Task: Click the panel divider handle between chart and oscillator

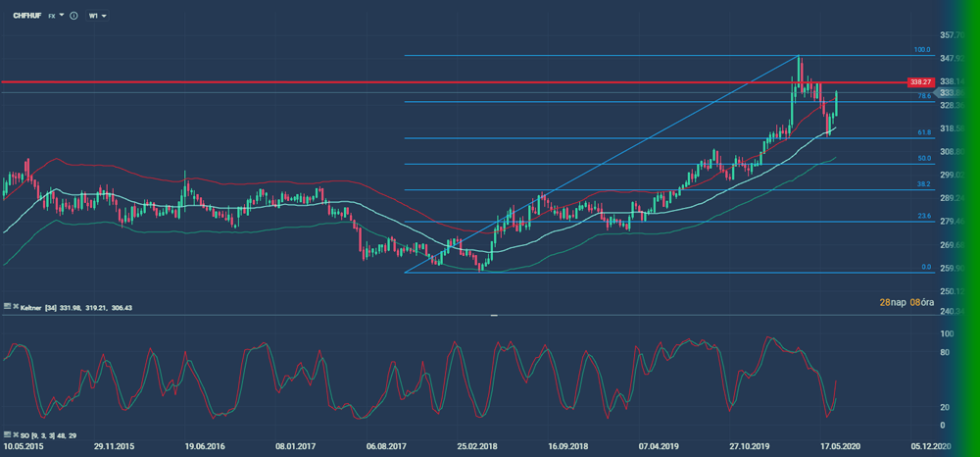Action: click(493, 316)
